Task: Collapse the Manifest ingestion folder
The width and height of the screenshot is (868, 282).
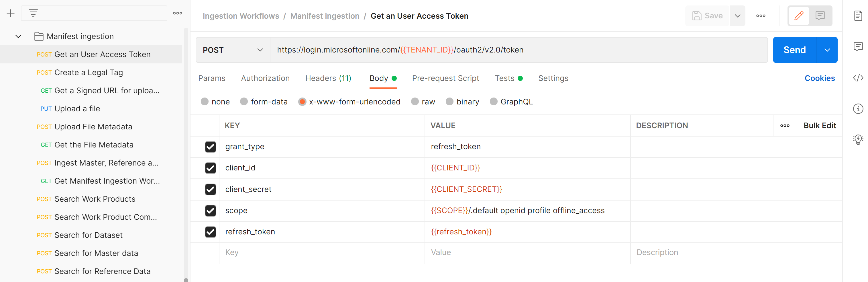Action: coord(19,36)
